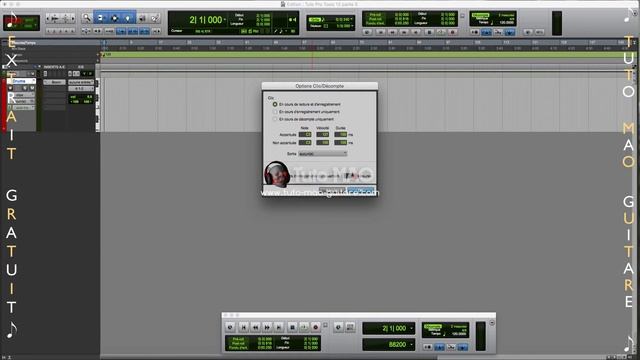Click the playhead marker in timeline ruler
The height and width of the screenshot is (360, 640).
click(x=104, y=42)
